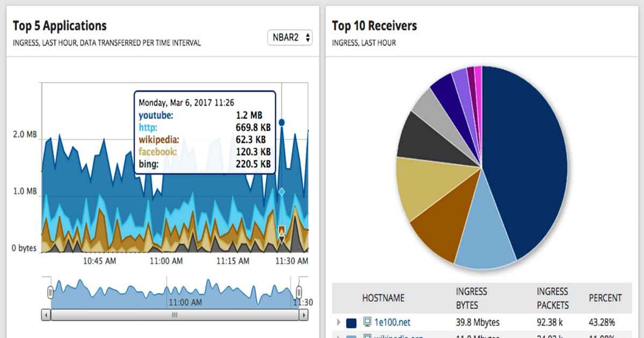Sort by the INGRESS BYTES column header
644x338 pixels.
(x=471, y=298)
